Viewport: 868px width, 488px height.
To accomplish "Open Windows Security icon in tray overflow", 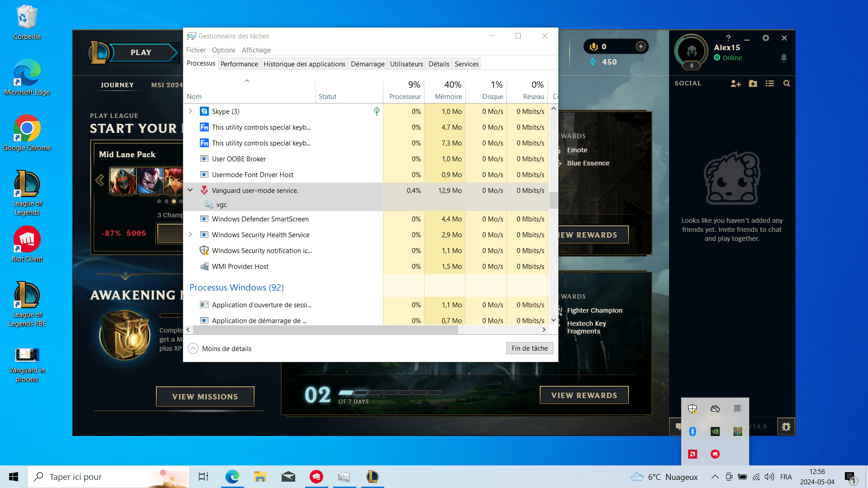I will (692, 409).
